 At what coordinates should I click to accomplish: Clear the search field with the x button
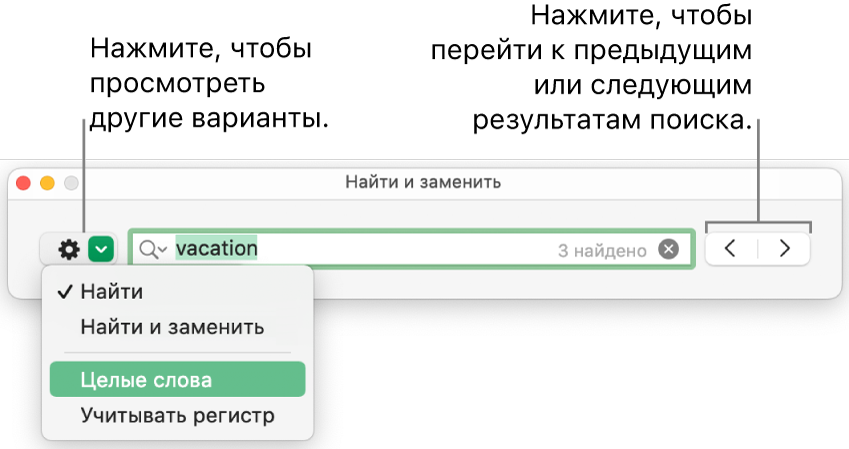[x=668, y=250]
